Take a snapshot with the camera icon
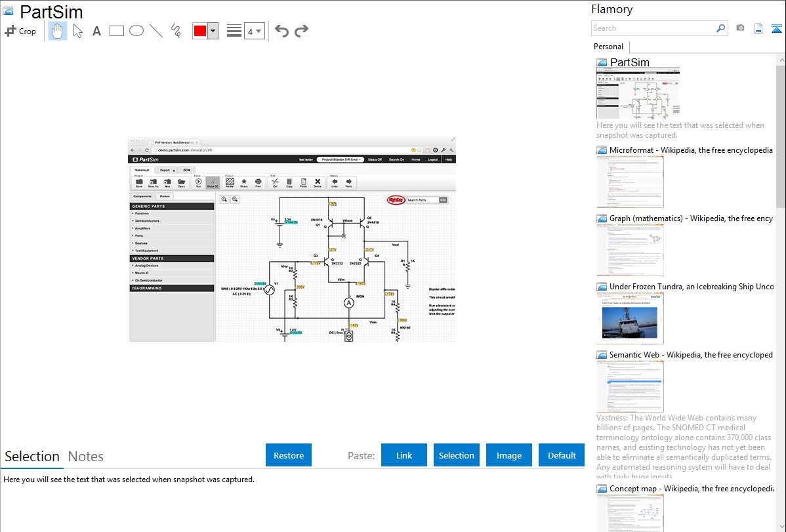 point(740,28)
